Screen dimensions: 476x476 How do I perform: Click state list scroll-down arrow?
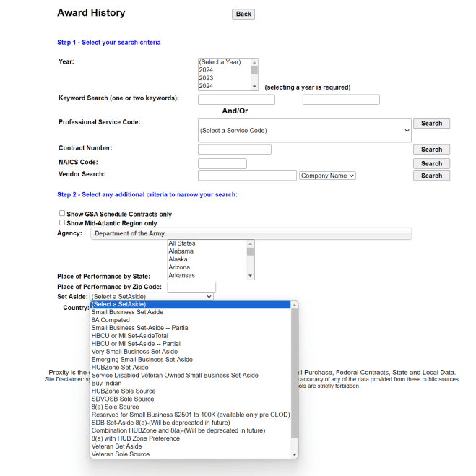[250, 276]
